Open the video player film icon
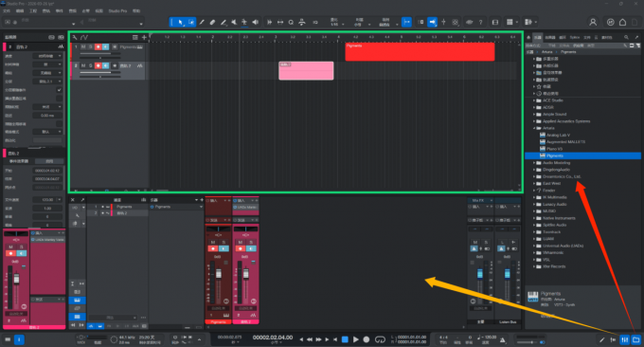The image size is (644, 347). tap(495, 22)
